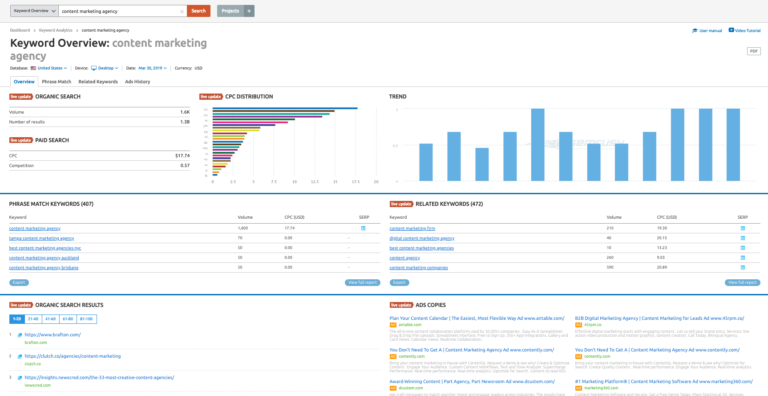Click external link icon beside insights.newscred.com URL
The width and height of the screenshot is (768, 396).
pyautogui.click(x=20, y=378)
